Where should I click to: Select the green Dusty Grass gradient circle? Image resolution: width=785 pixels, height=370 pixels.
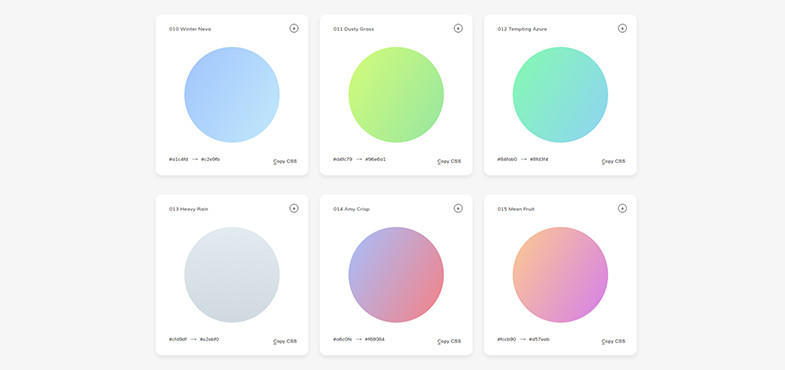(x=396, y=95)
